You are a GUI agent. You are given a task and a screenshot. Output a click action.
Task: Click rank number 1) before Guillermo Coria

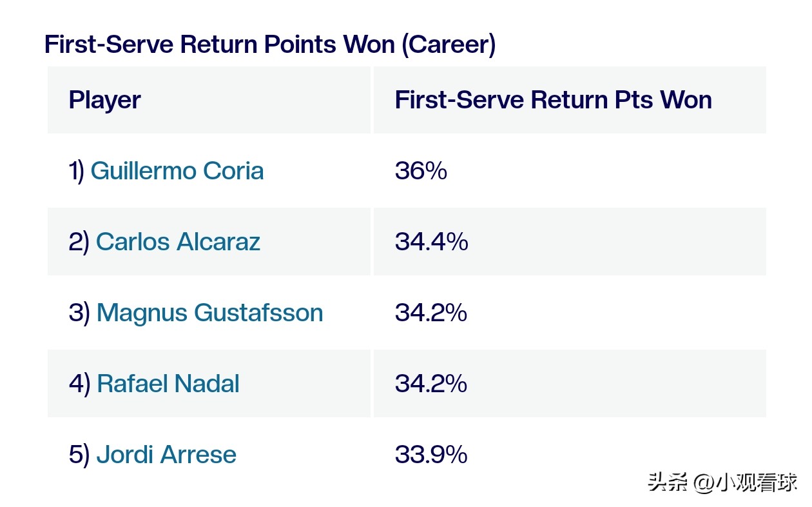click(76, 171)
